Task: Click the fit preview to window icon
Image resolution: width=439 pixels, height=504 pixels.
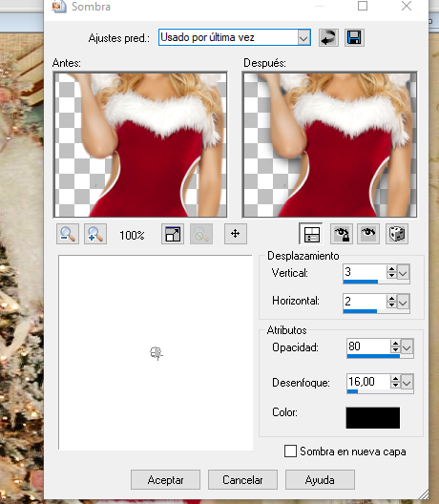Action: click(173, 234)
